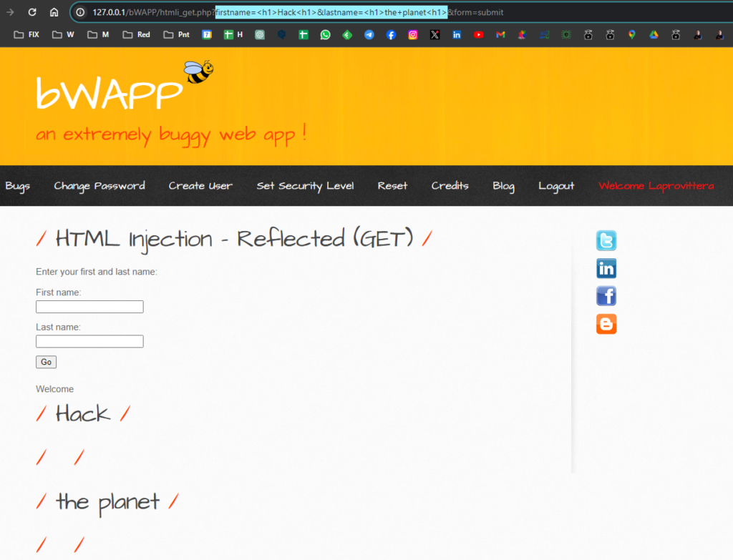Reload the page with the refresh icon
The image size is (733, 560).
point(31,12)
